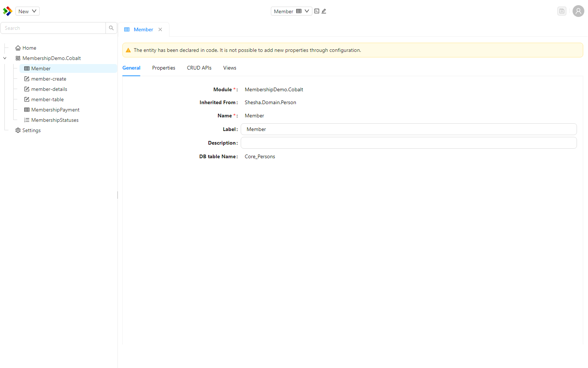Click the form icon beside member-details
This screenshot has width=588, height=368.
(27, 89)
